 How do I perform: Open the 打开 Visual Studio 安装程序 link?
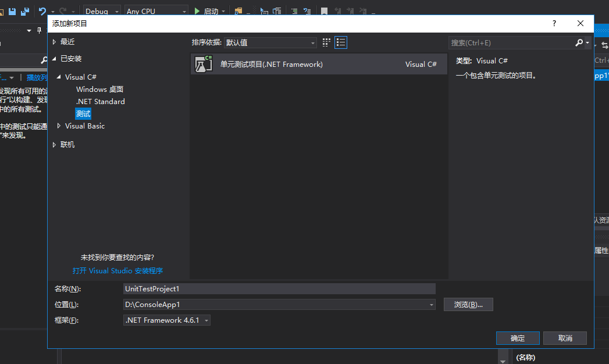117,270
